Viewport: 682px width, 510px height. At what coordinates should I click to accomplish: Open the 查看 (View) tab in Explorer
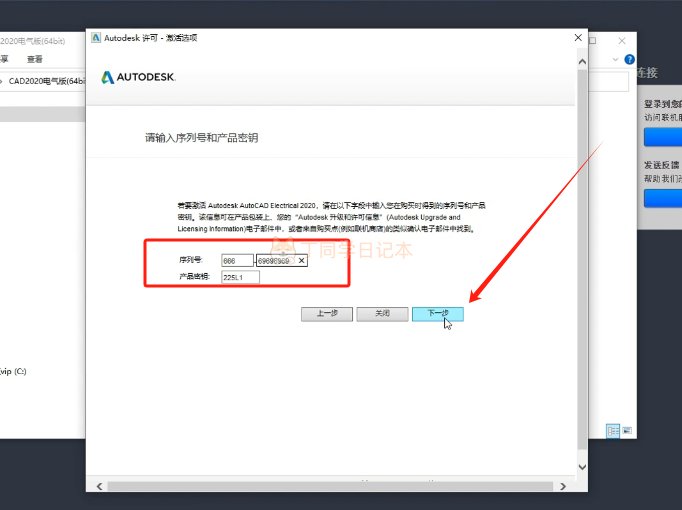coord(35,59)
